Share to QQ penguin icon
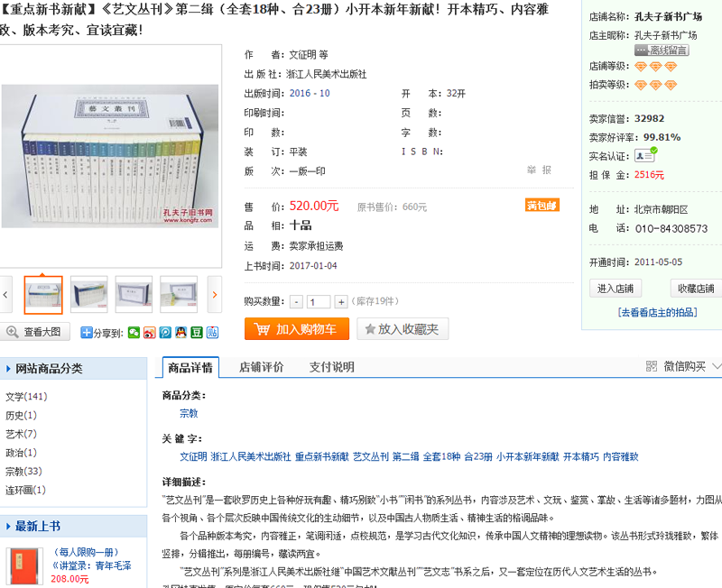722x588 pixels. [x=181, y=332]
